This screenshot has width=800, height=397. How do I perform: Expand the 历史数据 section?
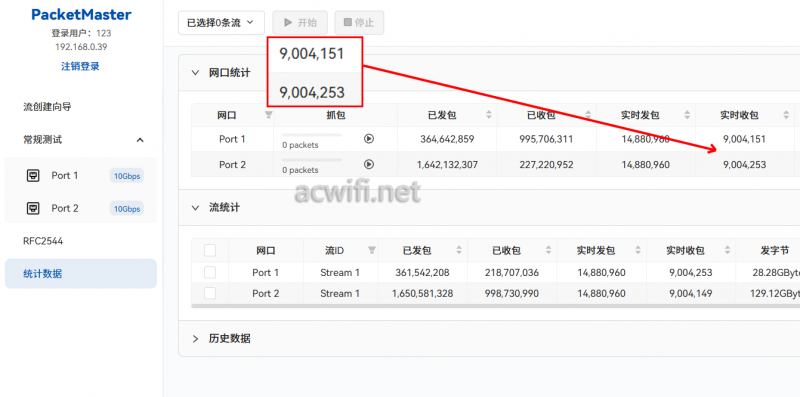(x=195, y=338)
